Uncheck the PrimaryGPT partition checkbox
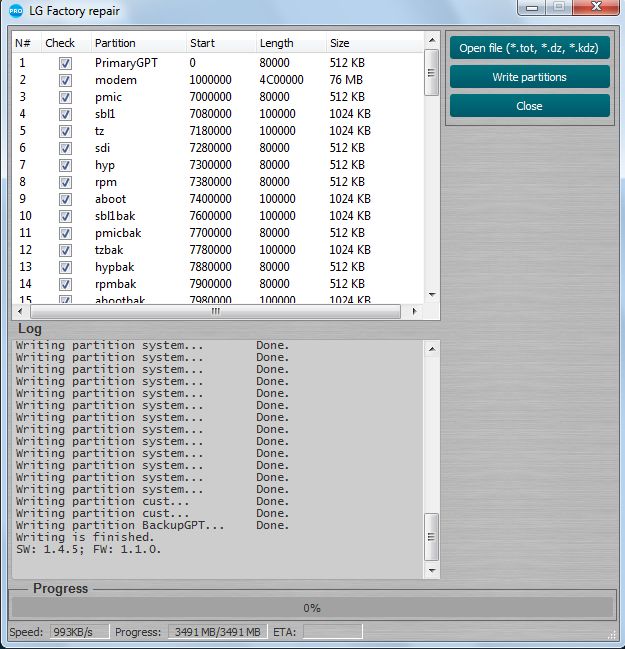The width and height of the screenshot is (625, 649). click(x=65, y=63)
